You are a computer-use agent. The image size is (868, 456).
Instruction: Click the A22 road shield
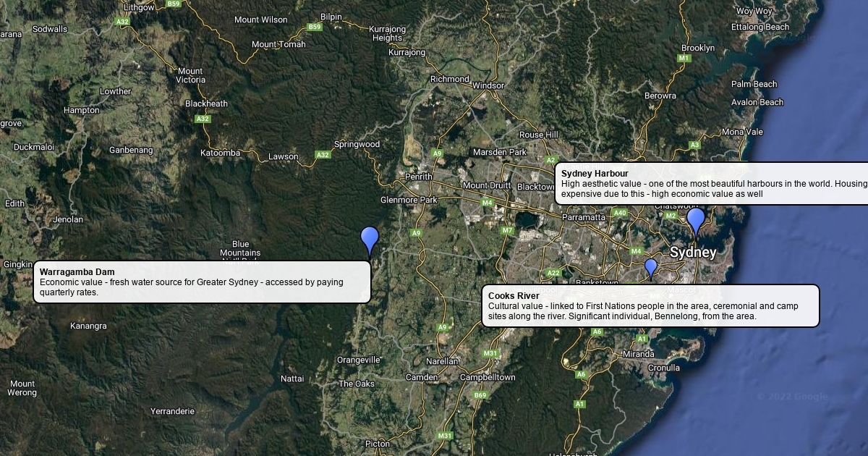pyautogui.click(x=553, y=273)
